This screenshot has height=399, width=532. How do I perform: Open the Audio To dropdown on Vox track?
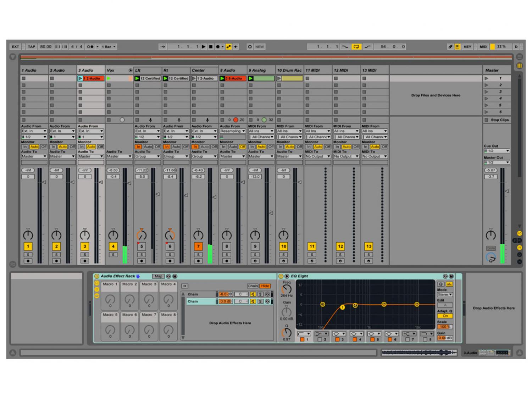[119, 156]
